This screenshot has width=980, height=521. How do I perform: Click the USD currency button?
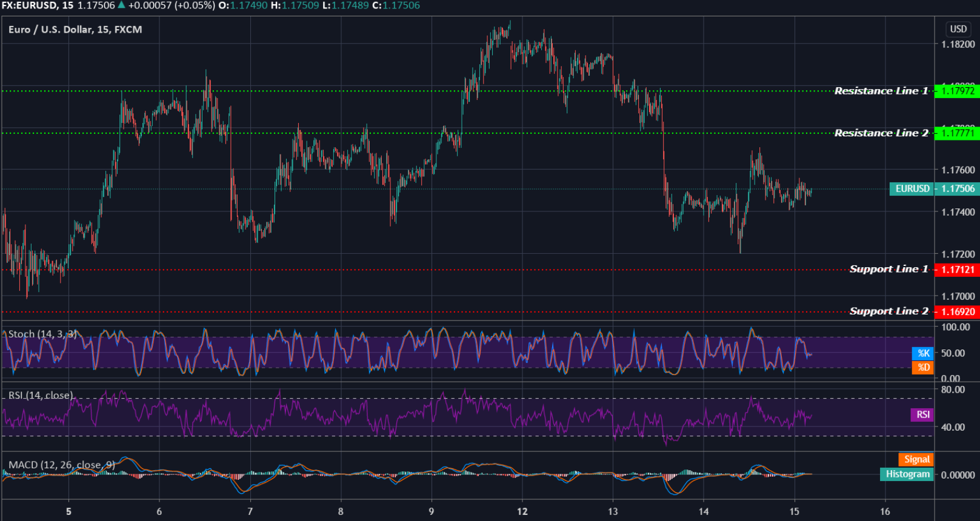pos(958,29)
